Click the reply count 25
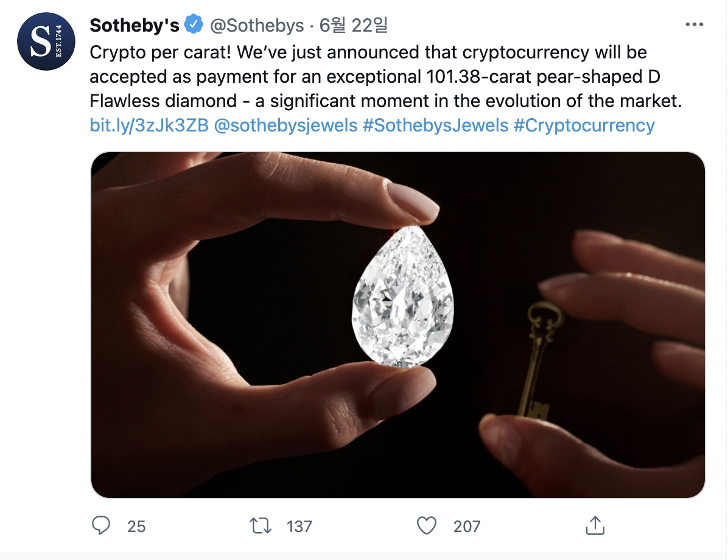Image resolution: width=728 pixels, height=560 pixels. (136, 526)
